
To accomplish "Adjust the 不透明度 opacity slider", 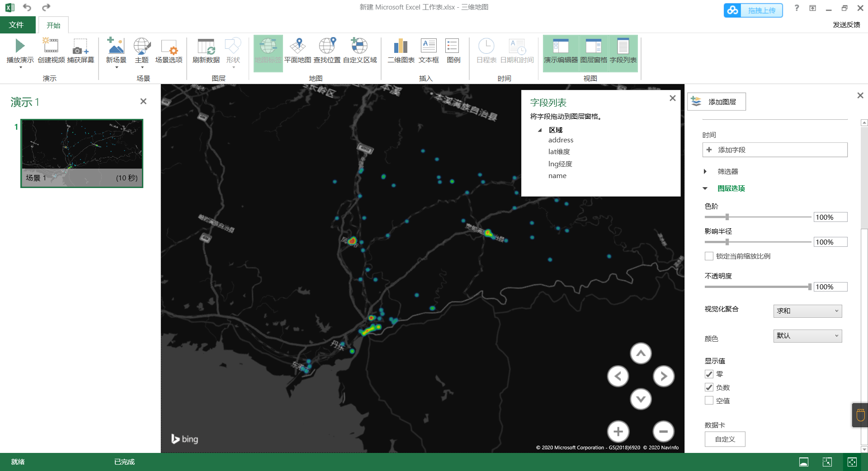I will tap(809, 287).
